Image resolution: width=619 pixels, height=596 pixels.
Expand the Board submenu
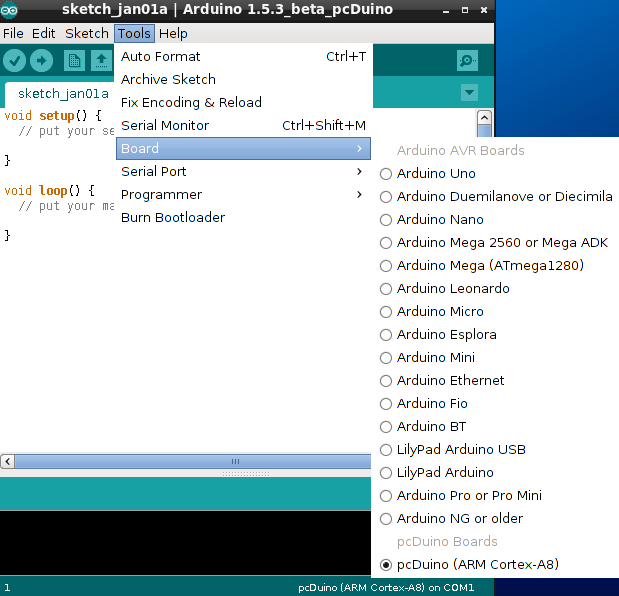[x=243, y=149]
